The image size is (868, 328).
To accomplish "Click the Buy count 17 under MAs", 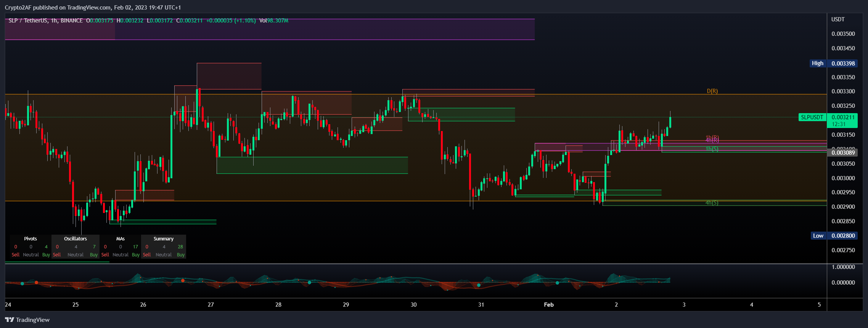I will (x=135, y=247).
